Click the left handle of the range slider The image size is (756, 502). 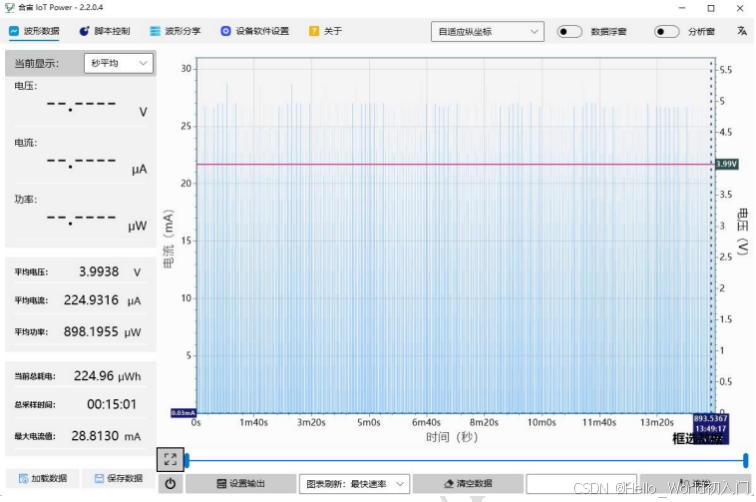coord(187,461)
